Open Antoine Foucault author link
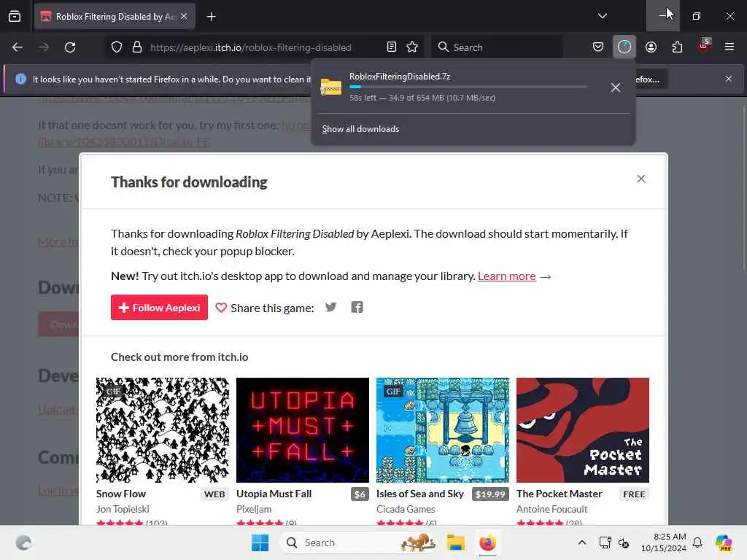The width and height of the screenshot is (747, 560). pos(551,509)
